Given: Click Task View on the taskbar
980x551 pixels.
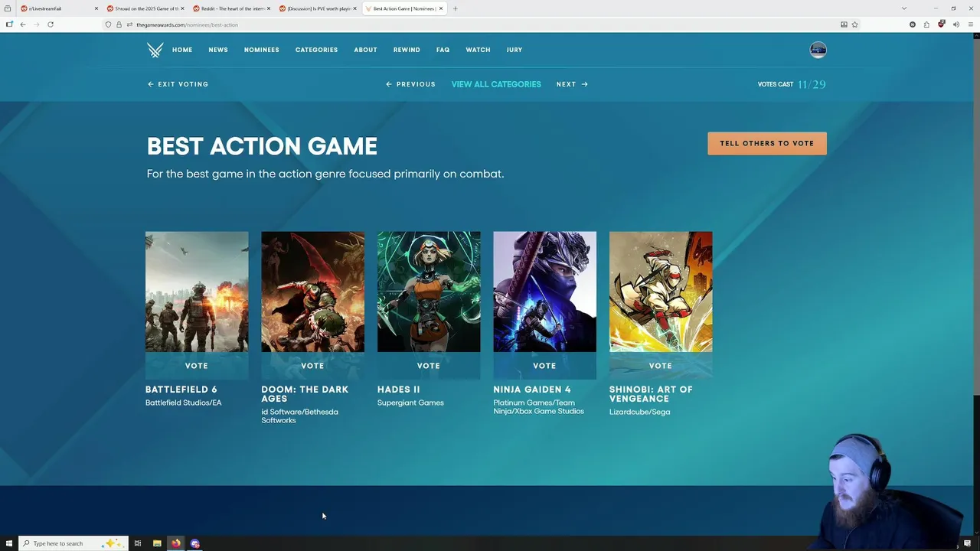Looking at the screenshot, I should [138, 543].
